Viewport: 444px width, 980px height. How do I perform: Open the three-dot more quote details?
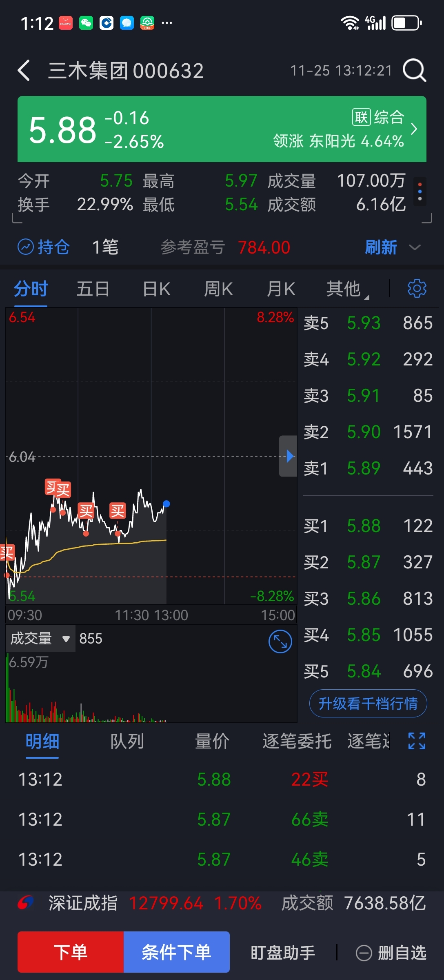click(420, 191)
